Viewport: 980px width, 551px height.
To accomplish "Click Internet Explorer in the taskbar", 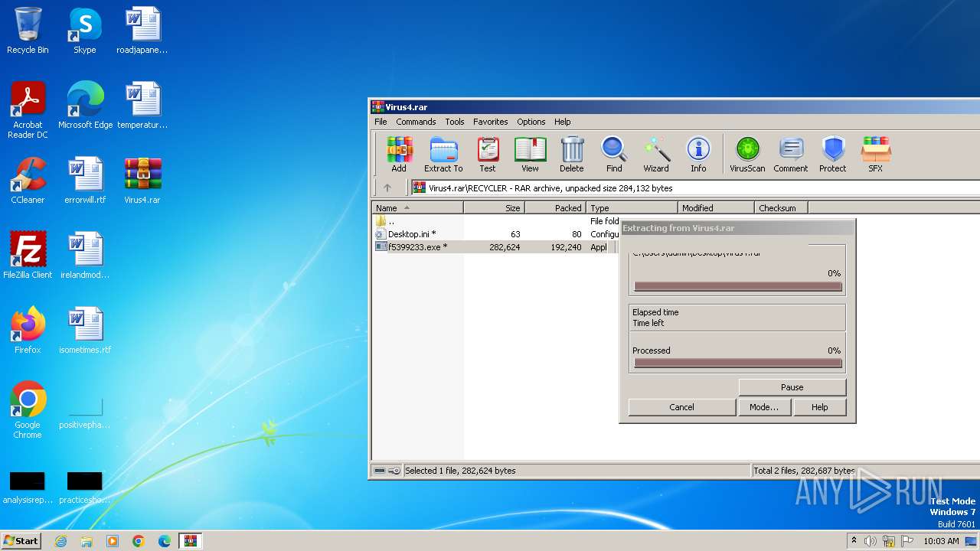I will [x=60, y=541].
